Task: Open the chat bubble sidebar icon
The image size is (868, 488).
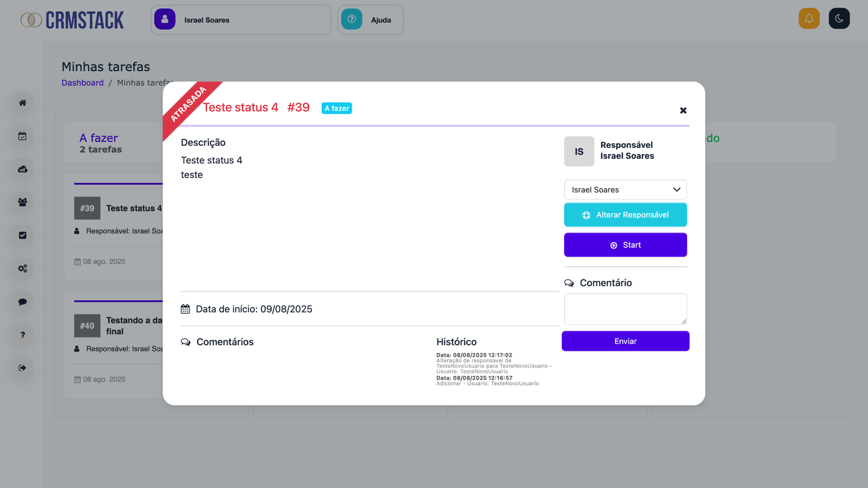Action: [22, 302]
